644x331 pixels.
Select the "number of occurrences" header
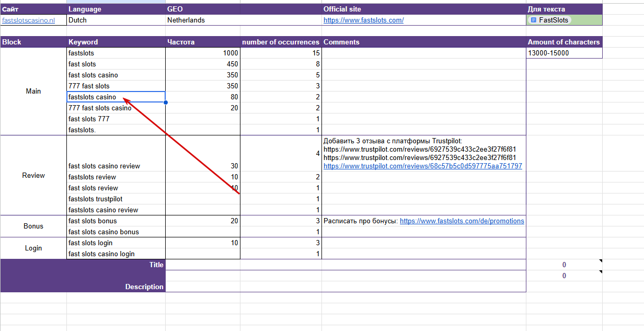[281, 42]
